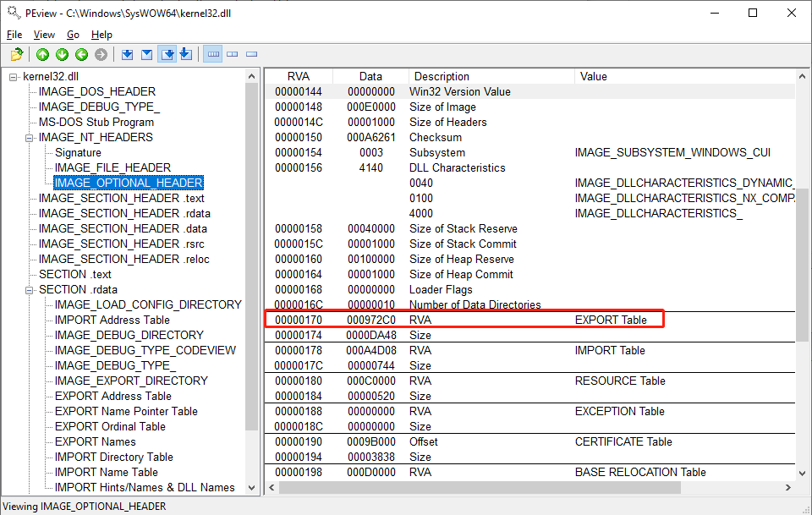Click the RVA column header
Image resolution: width=812 pixels, height=515 pixels.
click(299, 76)
